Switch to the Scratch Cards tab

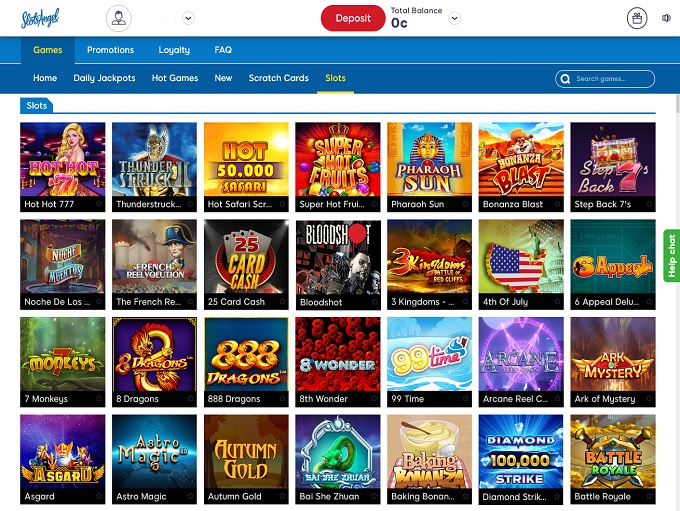278,78
